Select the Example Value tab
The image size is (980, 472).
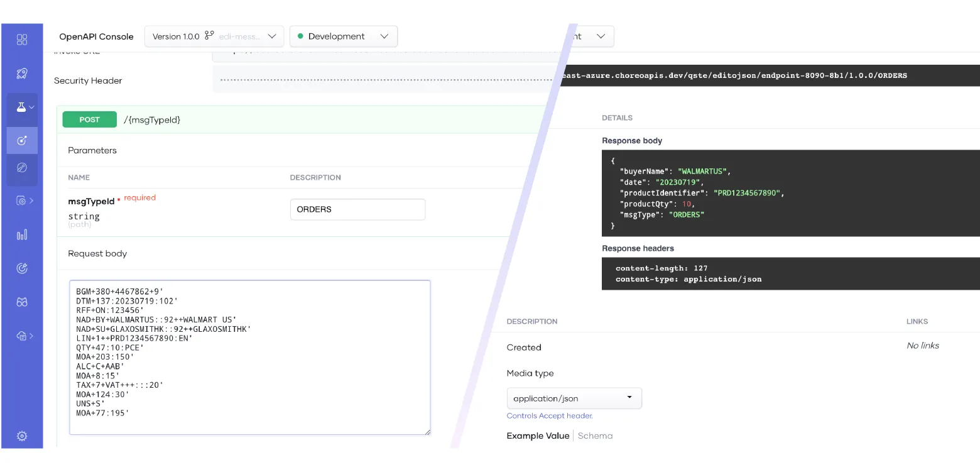pyautogui.click(x=538, y=436)
